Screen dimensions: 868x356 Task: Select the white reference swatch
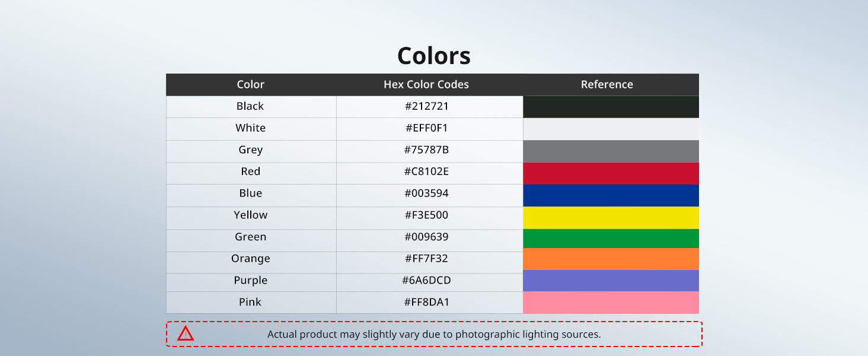coord(611,129)
